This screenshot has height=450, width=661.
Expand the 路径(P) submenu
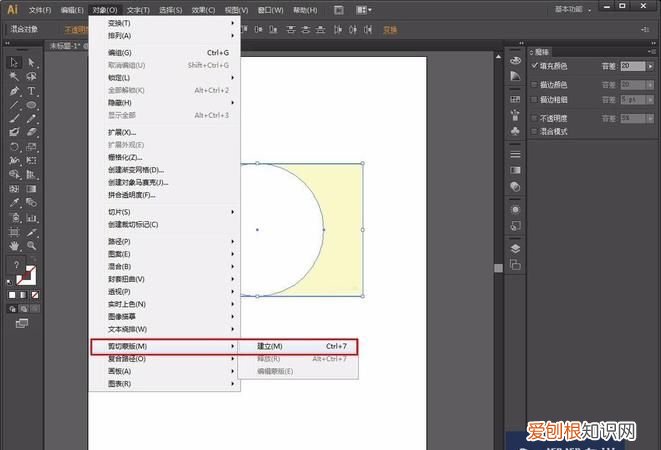click(164, 241)
